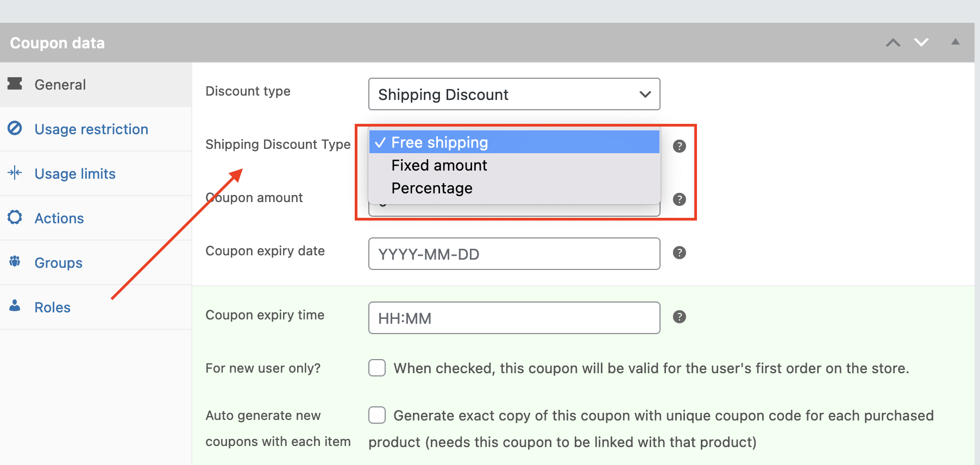
Task: Move Coupon data panel down
Action: click(x=921, y=42)
